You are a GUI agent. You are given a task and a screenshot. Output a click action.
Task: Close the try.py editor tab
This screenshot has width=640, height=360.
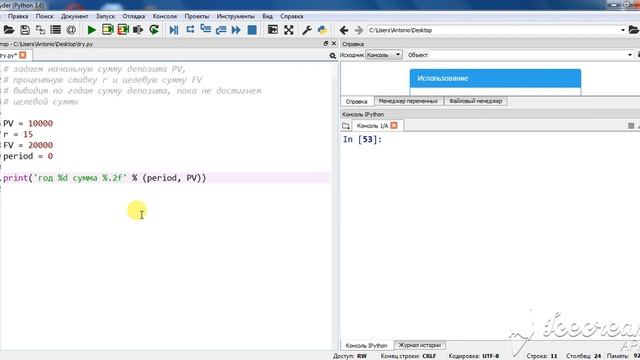click(23, 55)
